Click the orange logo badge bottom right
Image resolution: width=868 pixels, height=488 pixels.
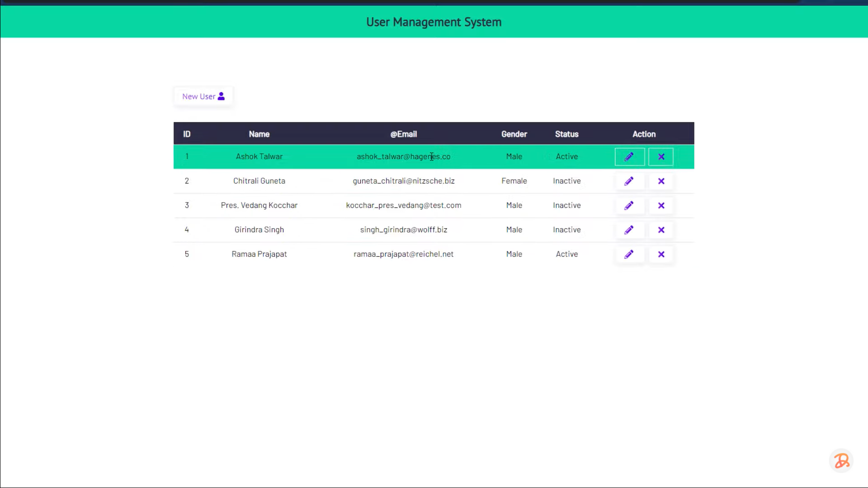pos(841,461)
